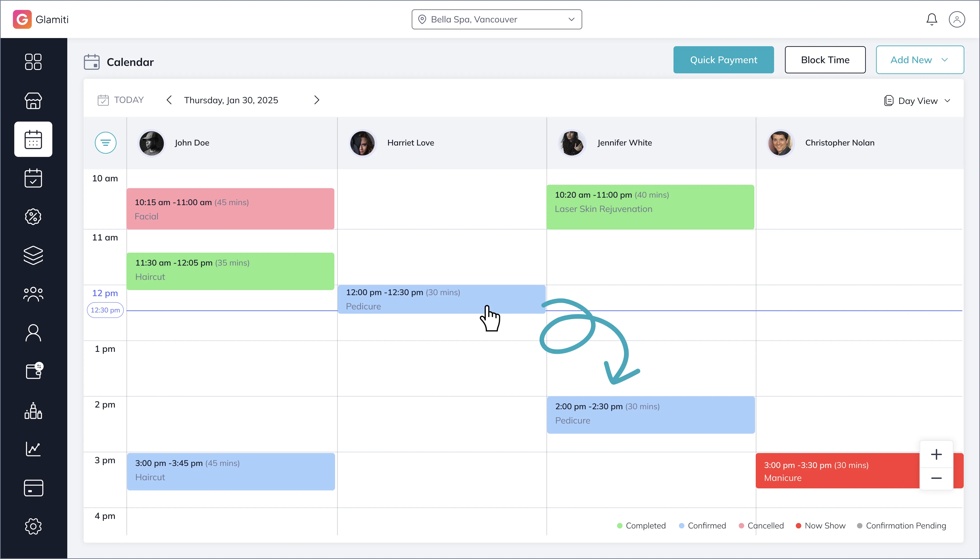Open the Day View dropdown
The image size is (980, 559).
917,101
